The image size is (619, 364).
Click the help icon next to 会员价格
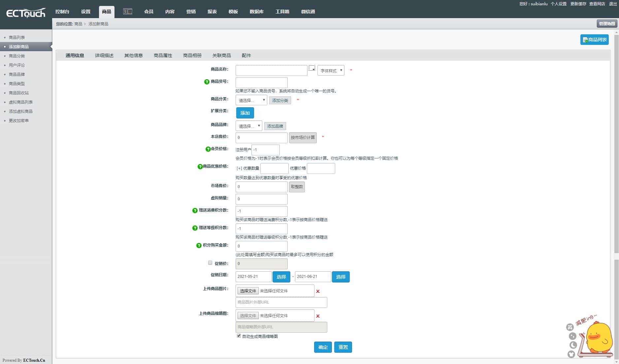pos(208,149)
